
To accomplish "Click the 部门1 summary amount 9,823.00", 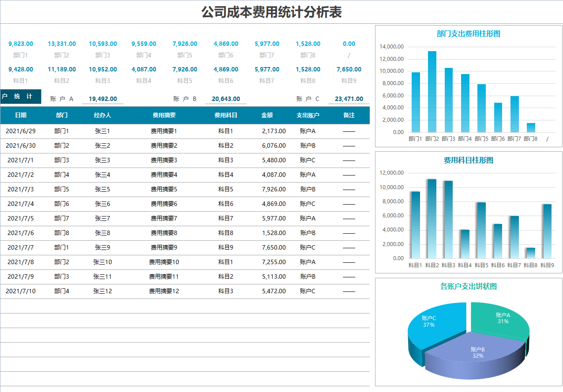I will 21,44.
